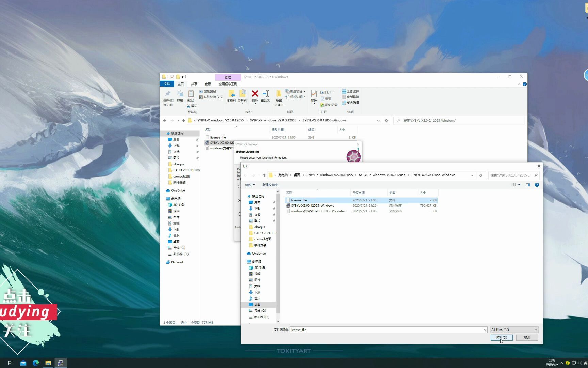588x368 pixels.
Task: Select 'Network' in Explorer window sidebar
Action: coord(177,262)
